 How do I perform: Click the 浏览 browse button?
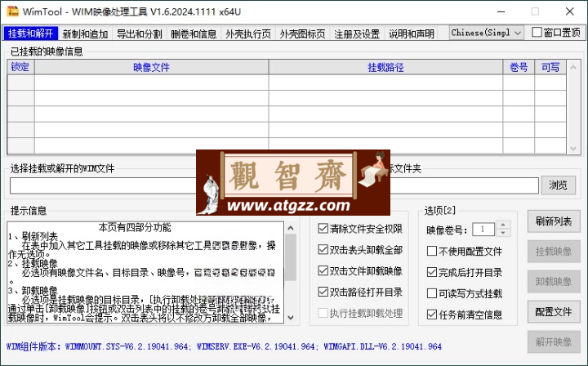(x=558, y=185)
